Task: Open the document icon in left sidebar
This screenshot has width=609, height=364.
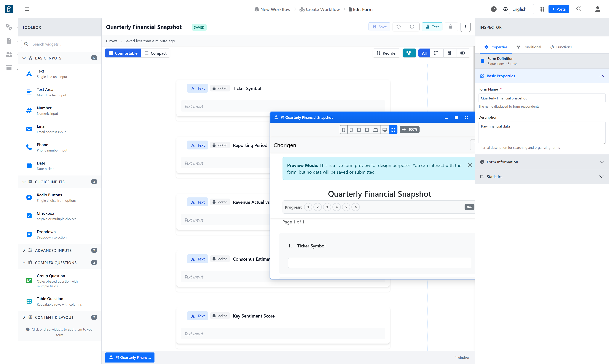Action: 9,41
